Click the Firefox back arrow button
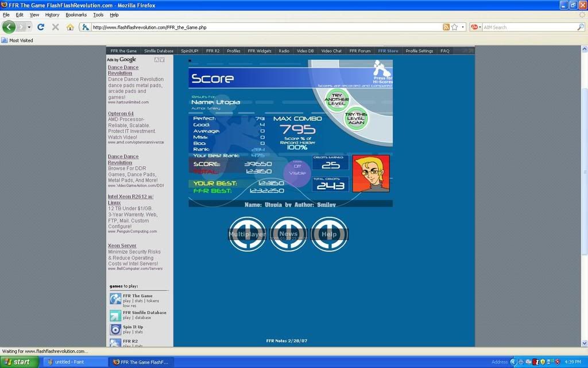The image size is (588, 368). click(9, 27)
